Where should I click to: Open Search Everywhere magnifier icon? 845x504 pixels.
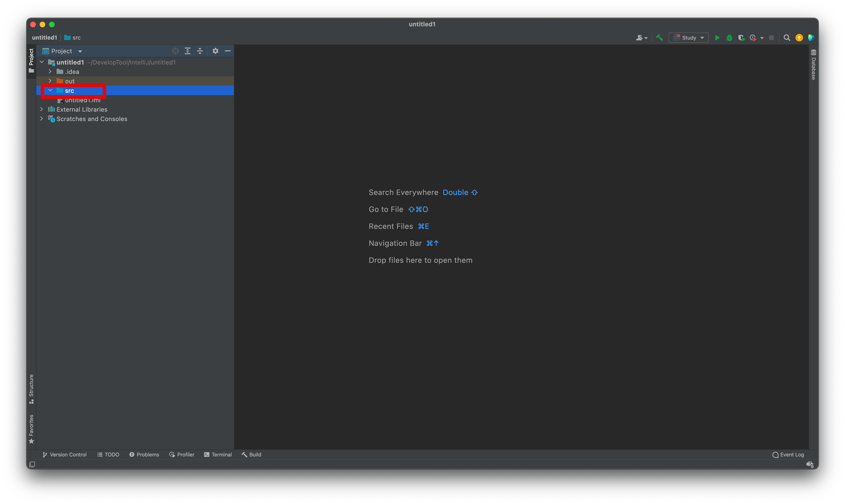tap(787, 38)
